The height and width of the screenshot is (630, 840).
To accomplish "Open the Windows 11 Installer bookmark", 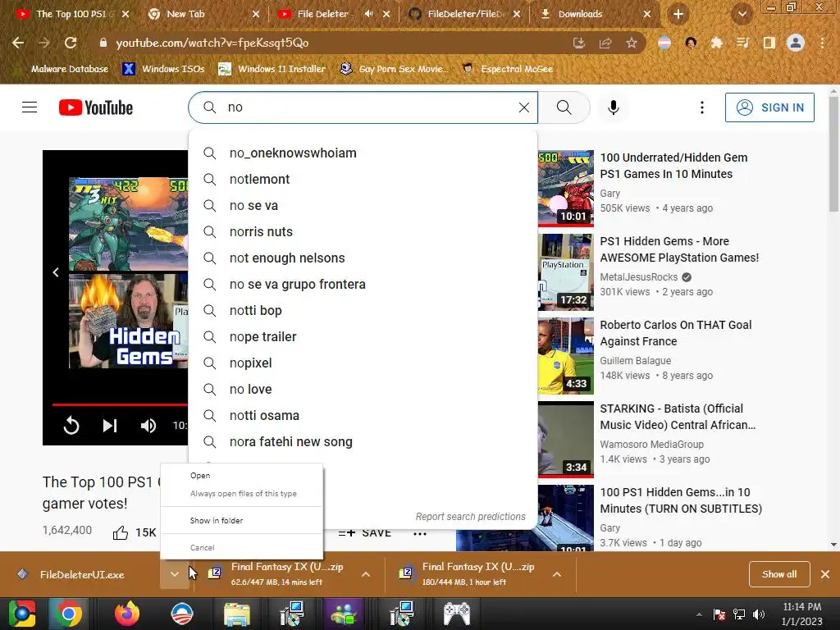I will click(272, 69).
